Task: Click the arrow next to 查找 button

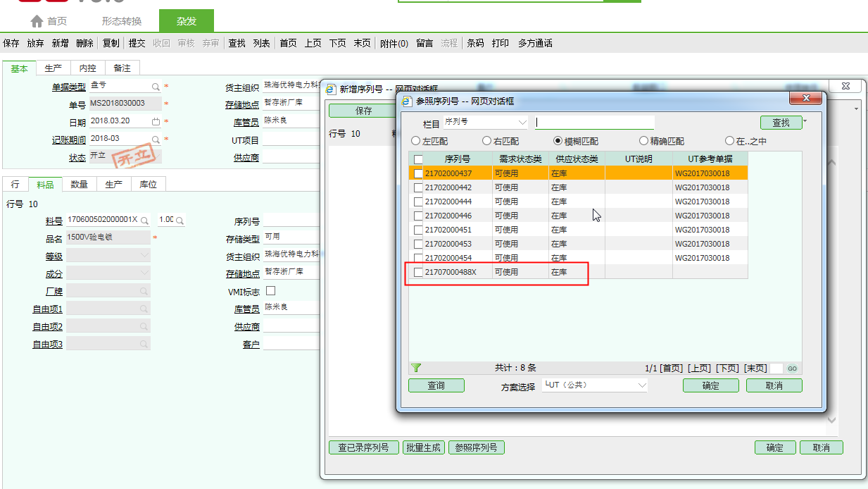Action: click(x=805, y=121)
